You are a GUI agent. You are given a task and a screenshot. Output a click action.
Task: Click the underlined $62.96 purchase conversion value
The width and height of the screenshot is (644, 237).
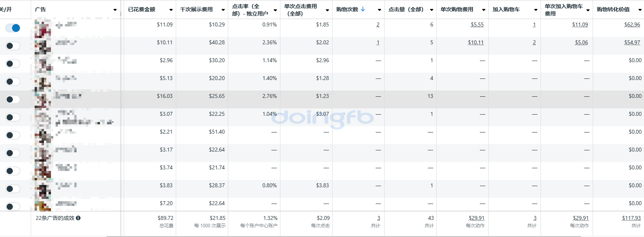pyautogui.click(x=632, y=24)
